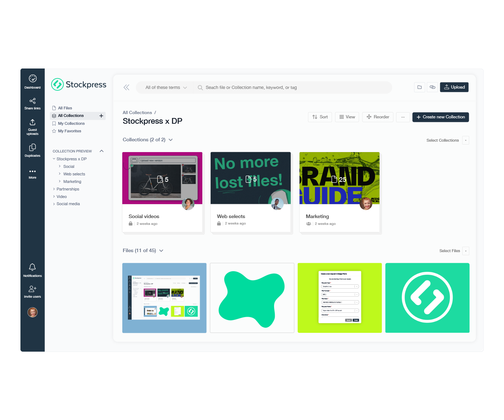Go to All Files in navigation
The width and height of the screenshot is (504, 420).
(65, 108)
